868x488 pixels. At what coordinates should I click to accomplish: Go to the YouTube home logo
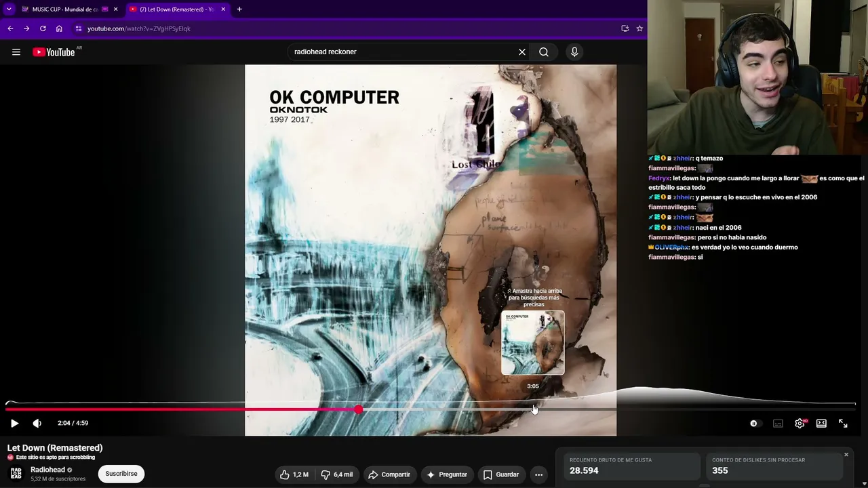pyautogui.click(x=54, y=52)
